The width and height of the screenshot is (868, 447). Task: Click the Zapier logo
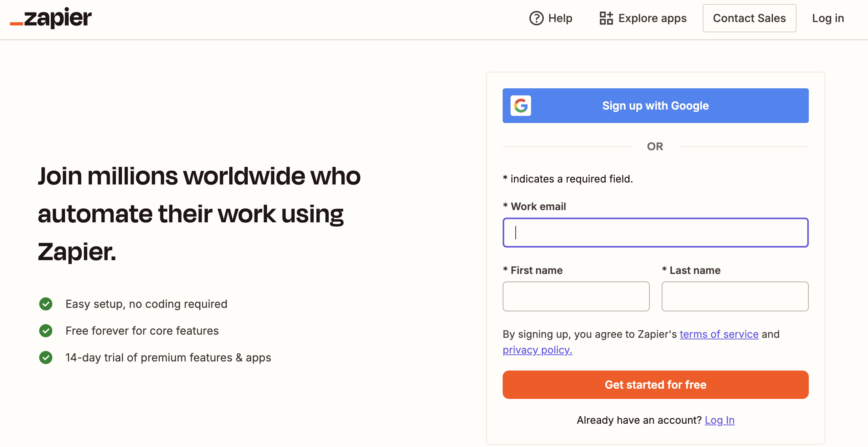point(51,18)
